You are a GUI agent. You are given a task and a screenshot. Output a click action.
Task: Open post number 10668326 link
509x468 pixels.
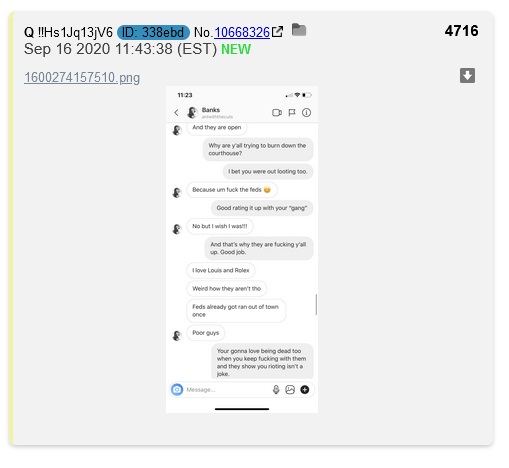(x=242, y=32)
